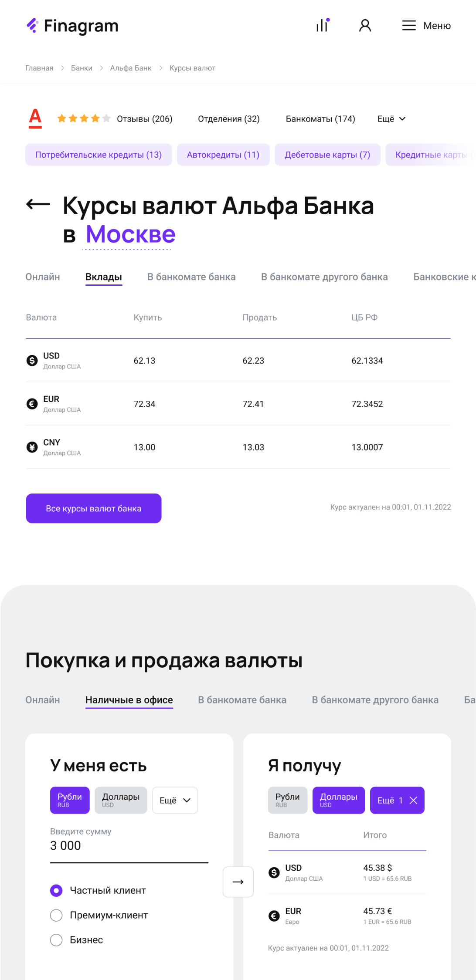Open the comparison chart icon in header
The height and width of the screenshot is (980, 476).
[x=323, y=25]
